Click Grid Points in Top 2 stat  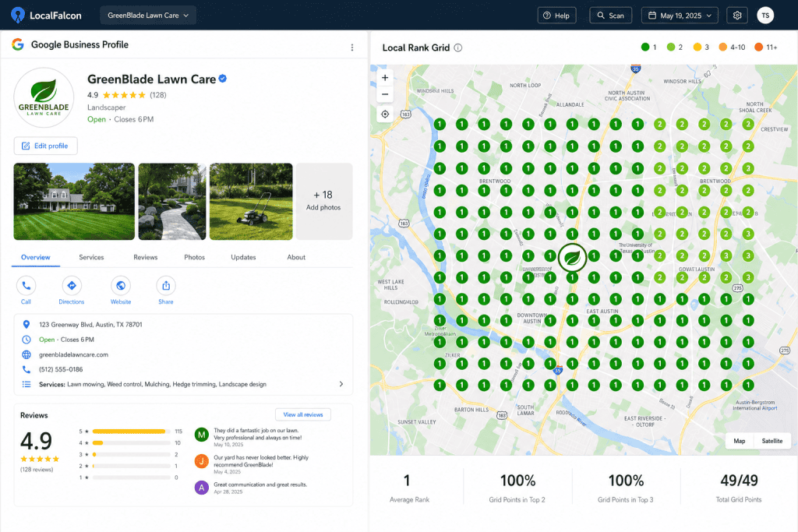click(x=517, y=488)
